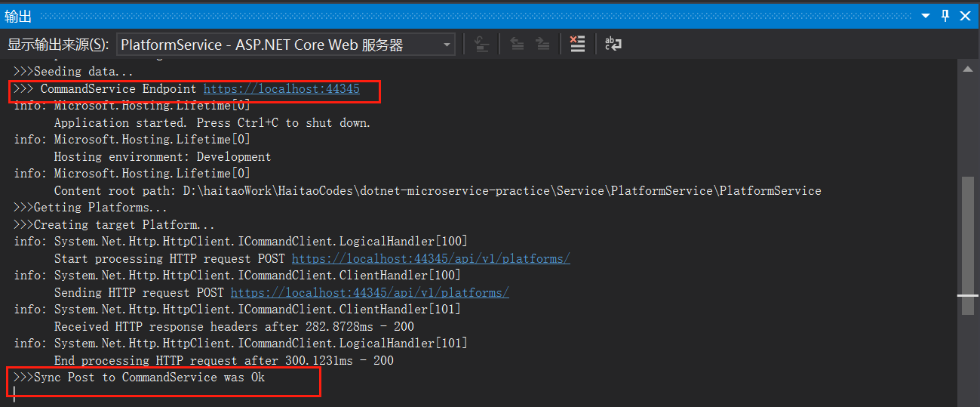Click the Sync Post to CommandService line
Image resolution: width=980 pixels, height=407 pixels.
tap(140, 377)
